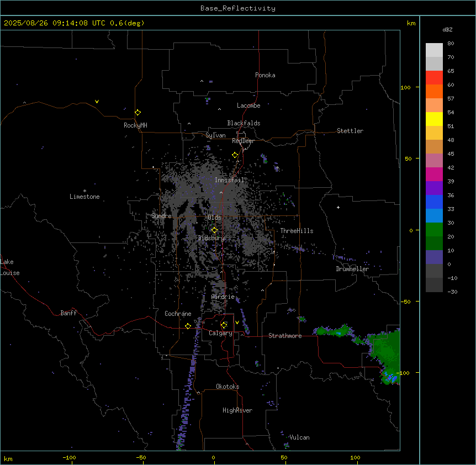
Task: Pick the magenta 39–42 dBZ legend swatch
Action: (434, 174)
